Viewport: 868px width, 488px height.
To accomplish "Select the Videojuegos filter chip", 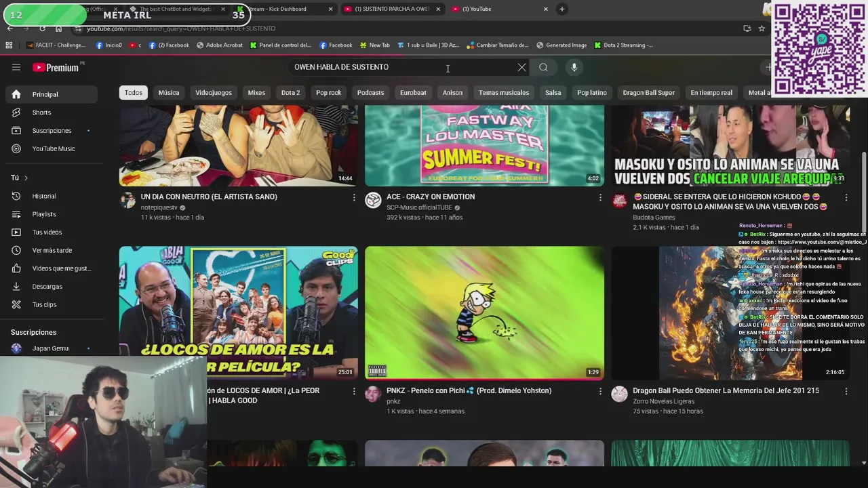I will click(214, 93).
